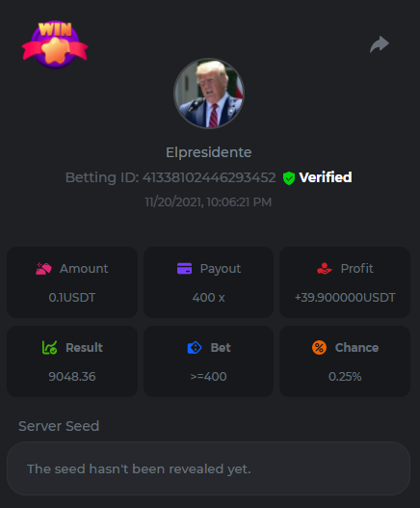The image size is (420, 508).
Task: Click the pink Amount icon
Action: click(43, 269)
